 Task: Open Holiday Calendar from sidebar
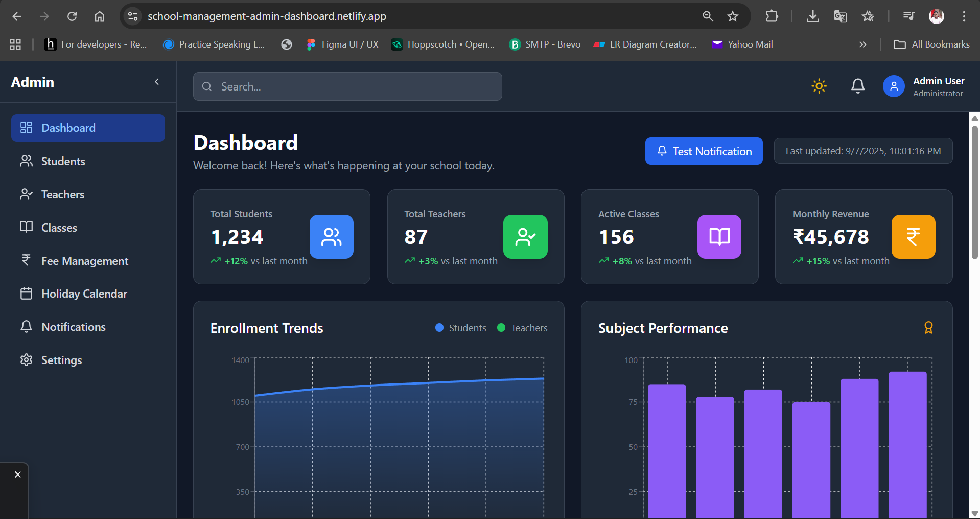(x=84, y=294)
